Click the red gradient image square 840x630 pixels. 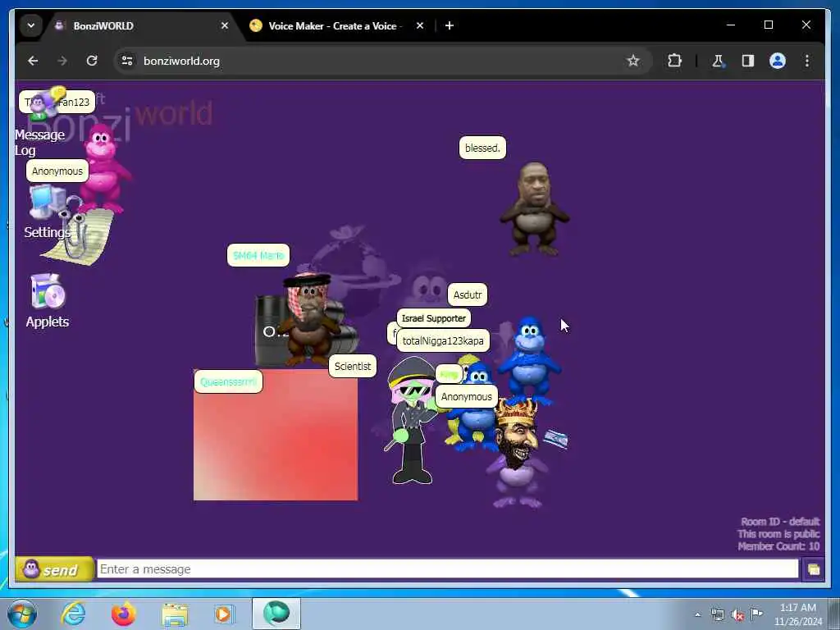(x=276, y=435)
